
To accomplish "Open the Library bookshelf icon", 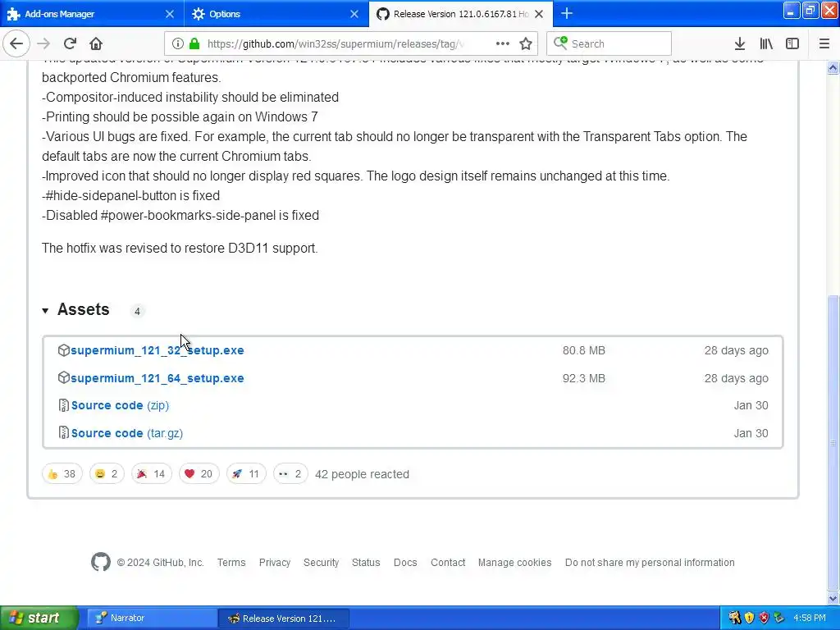I will tap(766, 44).
